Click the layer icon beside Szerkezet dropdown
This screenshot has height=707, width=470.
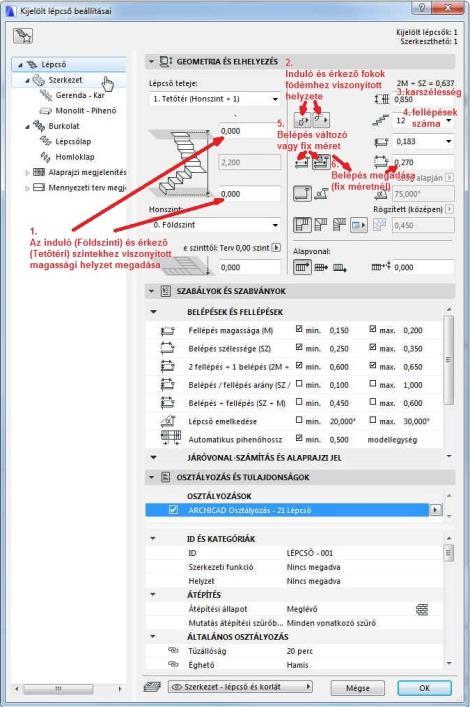pyautogui.click(x=152, y=687)
